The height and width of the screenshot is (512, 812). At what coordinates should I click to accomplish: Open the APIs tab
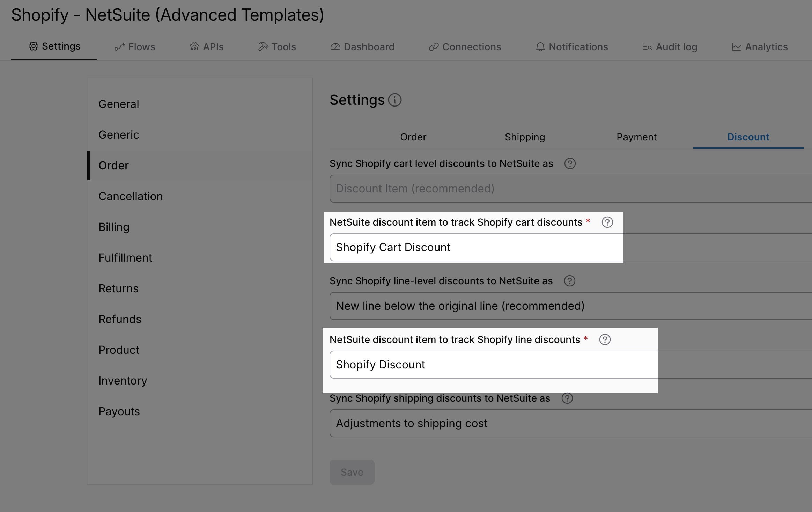[207, 47]
